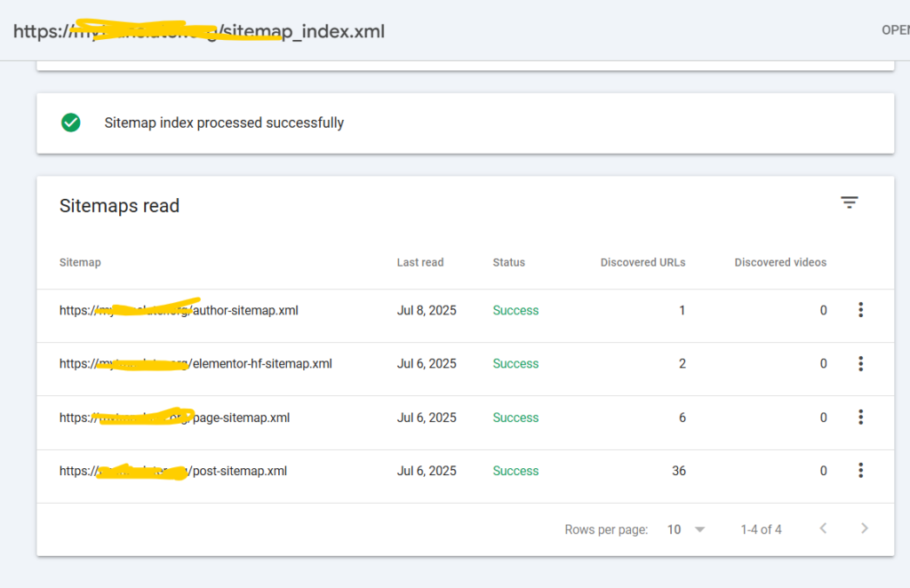The width and height of the screenshot is (910, 588).
Task: Open three-dot menu for page-sitemap.xml row
Action: click(860, 417)
